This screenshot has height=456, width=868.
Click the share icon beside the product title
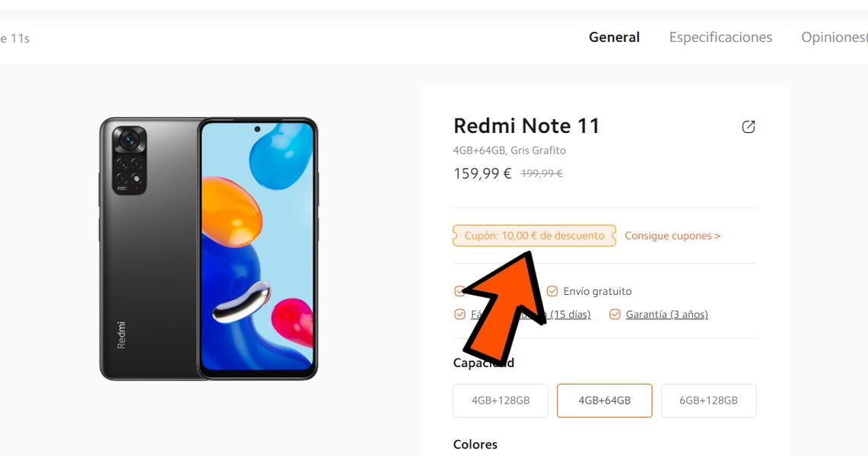tap(749, 127)
